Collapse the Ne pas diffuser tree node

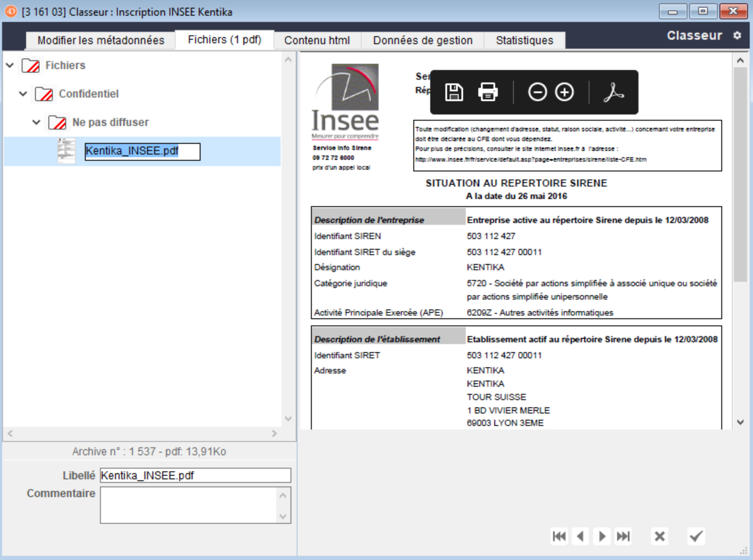37,122
